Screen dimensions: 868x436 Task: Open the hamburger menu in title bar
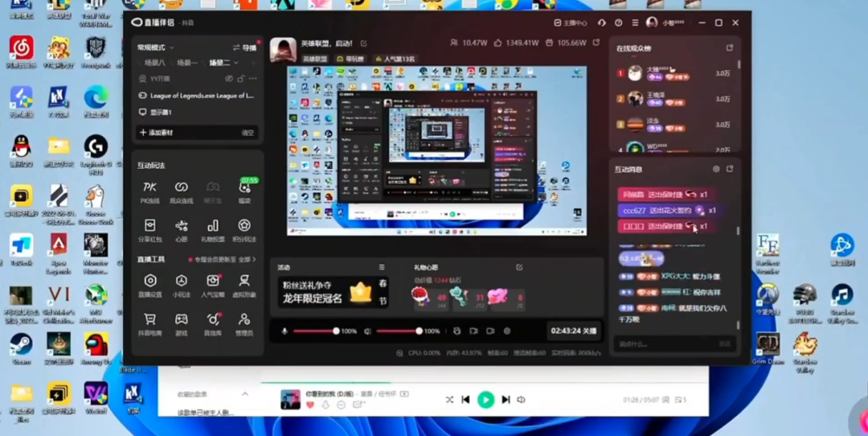(x=635, y=23)
